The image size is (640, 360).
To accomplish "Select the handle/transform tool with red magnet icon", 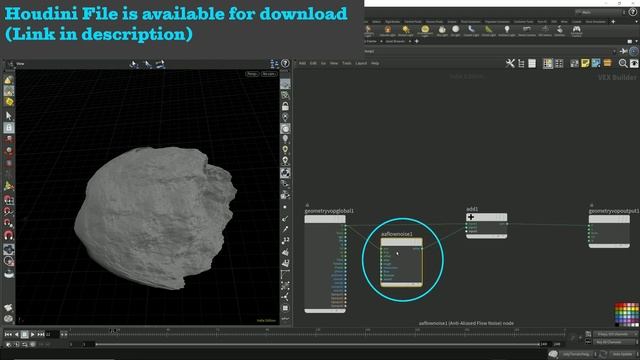I will coord(9,235).
